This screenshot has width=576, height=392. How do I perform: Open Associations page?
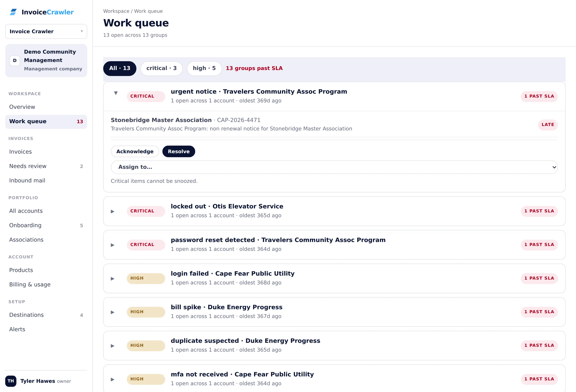pos(46,240)
